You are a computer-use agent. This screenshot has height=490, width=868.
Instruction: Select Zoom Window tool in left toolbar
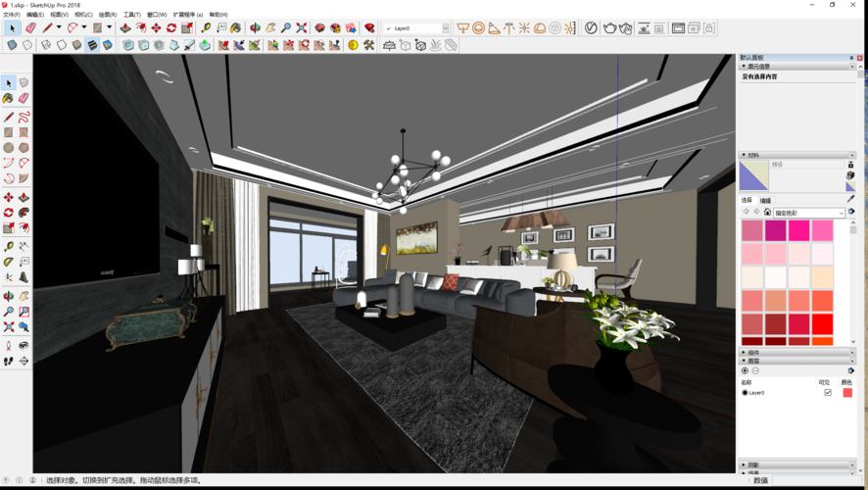point(24,312)
